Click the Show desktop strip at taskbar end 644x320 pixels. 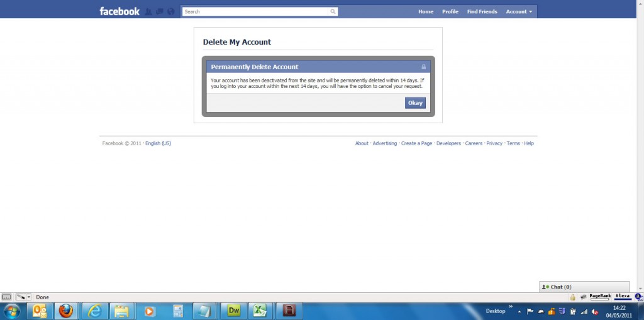click(x=640, y=311)
